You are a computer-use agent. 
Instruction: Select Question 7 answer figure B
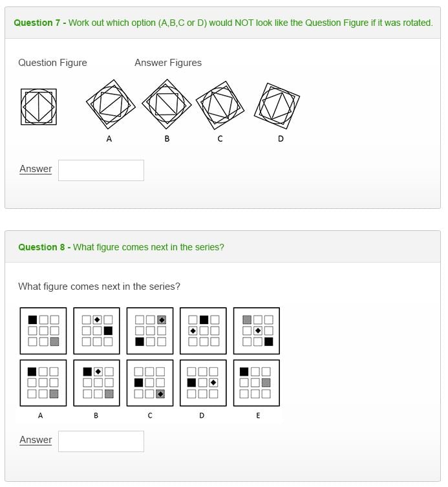(167, 103)
